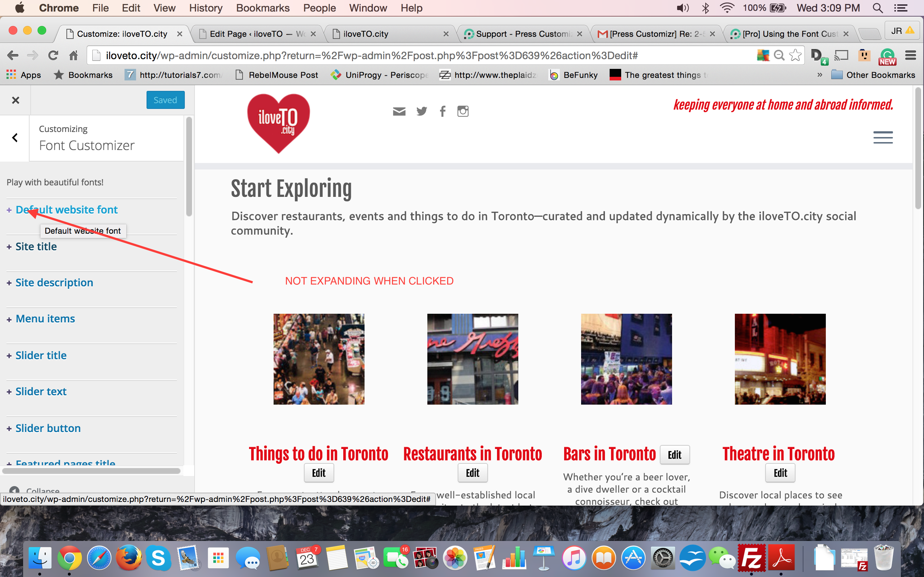This screenshot has width=924, height=577.
Task: Go back using Customizer back chevron
Action: coord(15,138)
